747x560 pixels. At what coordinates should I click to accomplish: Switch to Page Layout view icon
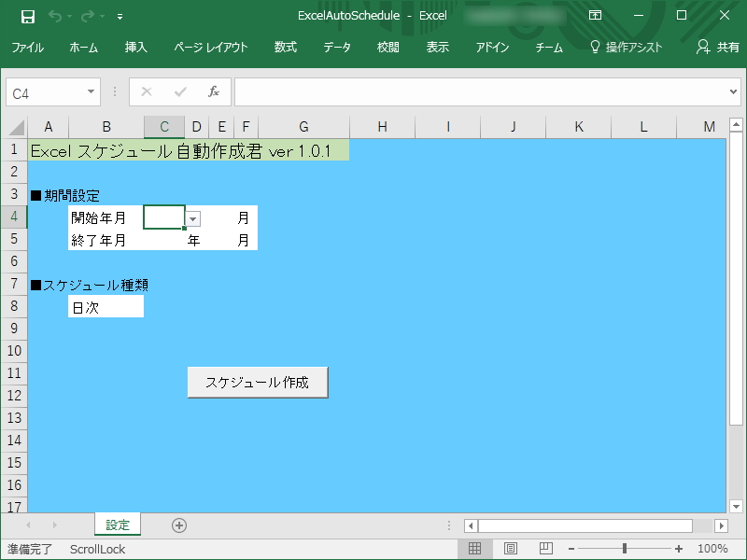510,549
